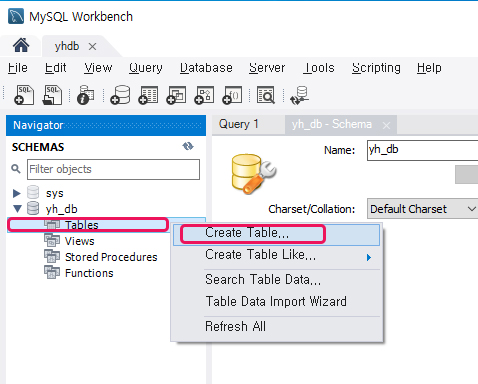Choose Refresh All in context menu
Viewport: 478px width, 384px height.
tap(276, 326)
